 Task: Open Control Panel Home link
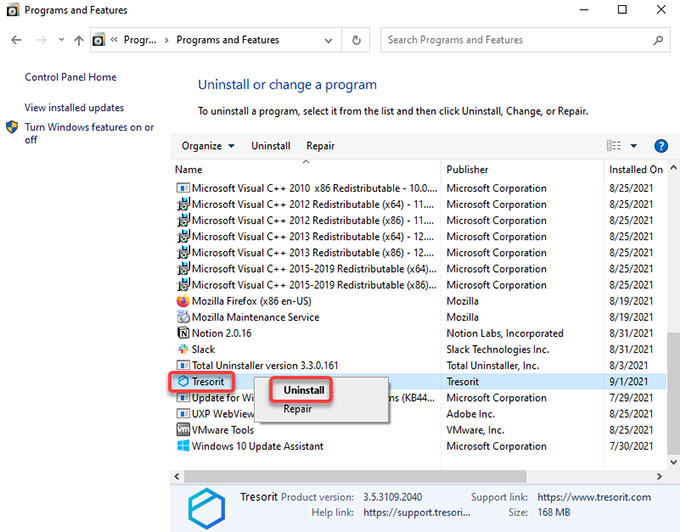[x=71, y=77]
